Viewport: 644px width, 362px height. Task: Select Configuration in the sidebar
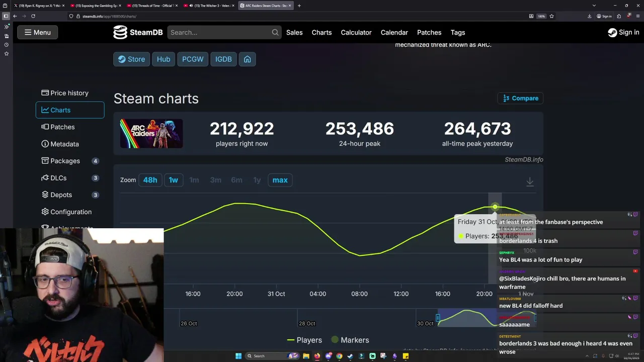pyautogui.click(x=70, y=212)
